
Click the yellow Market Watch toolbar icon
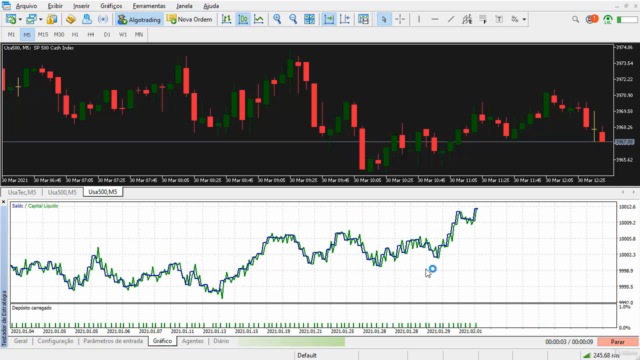pyautogui.click(x=52, y=19)
